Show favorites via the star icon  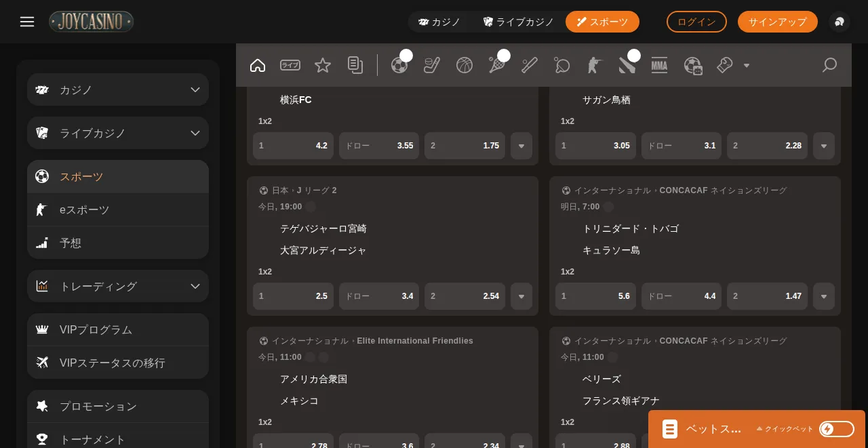pyautogui.click(x=323, y=65)
